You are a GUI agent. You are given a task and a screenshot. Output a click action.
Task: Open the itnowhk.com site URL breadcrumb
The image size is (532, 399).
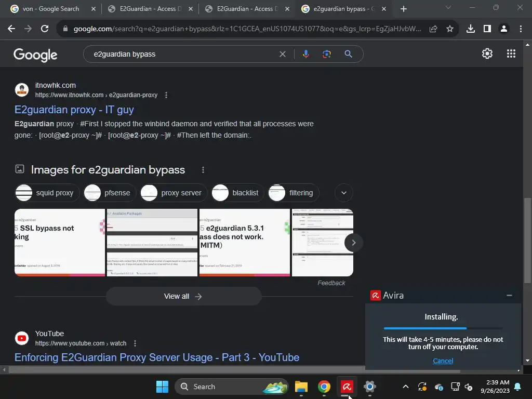pyautogui.click(x=96, y=96)
